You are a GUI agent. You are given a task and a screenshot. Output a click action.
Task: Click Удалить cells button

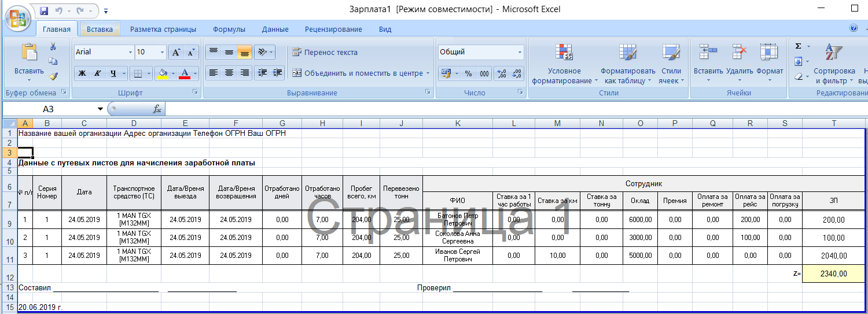click(x=740, y=64)
